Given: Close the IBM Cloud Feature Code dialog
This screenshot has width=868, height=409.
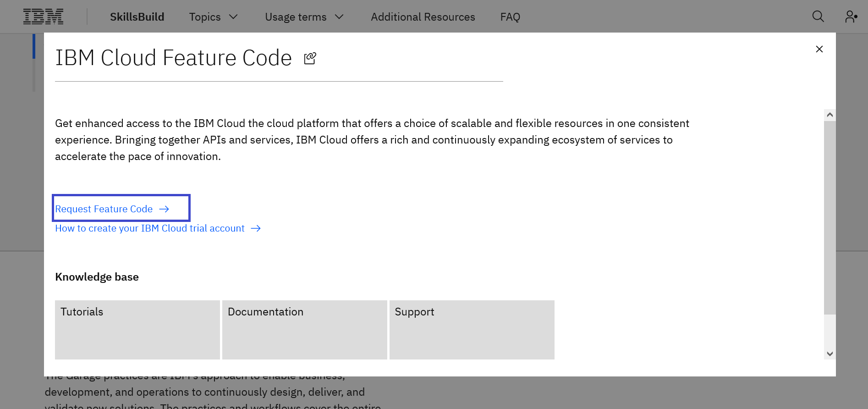Looking at the screenshot, I should (x=819, y=49).
